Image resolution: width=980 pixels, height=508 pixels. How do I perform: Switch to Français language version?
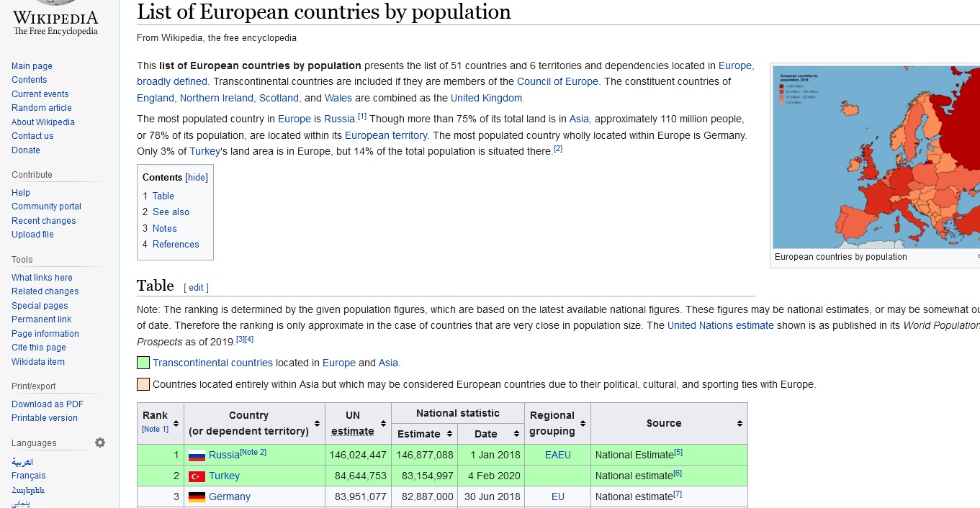click(x=29, y=476)
